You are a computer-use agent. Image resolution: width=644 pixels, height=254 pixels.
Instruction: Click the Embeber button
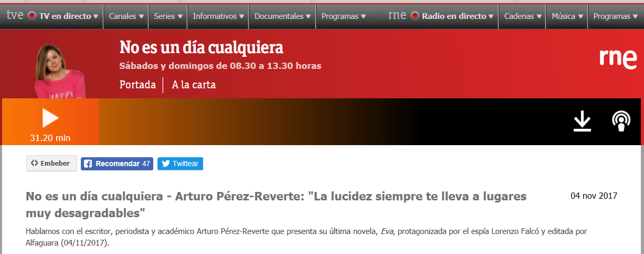point(51,164)
